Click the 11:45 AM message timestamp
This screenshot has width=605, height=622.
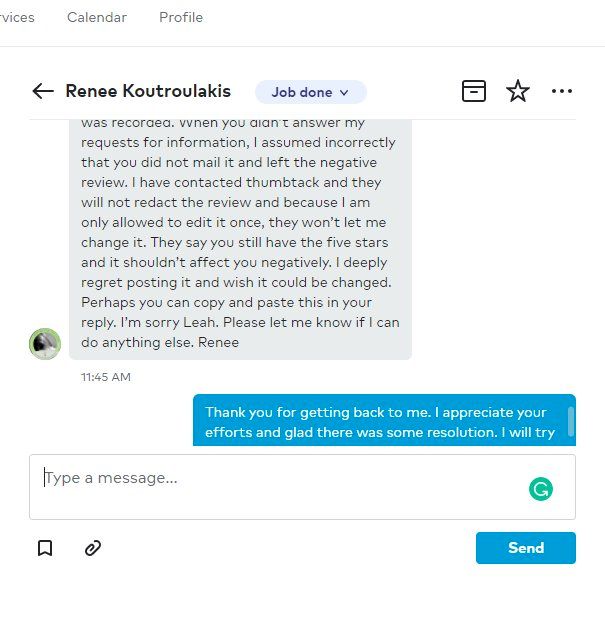[x=106, y=377]
